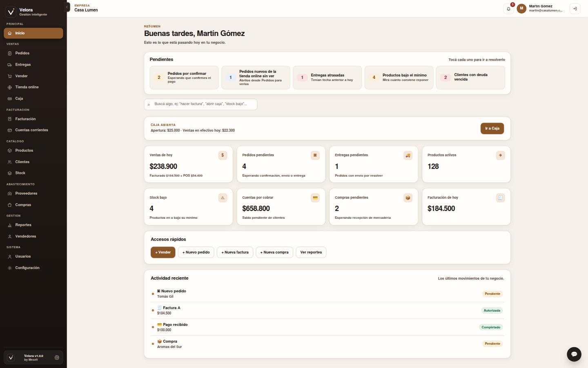Image resolution: width=588 pixels, height=368 pixels.
Task: Click the Buscá algo search field
Action: click(200, 104)
